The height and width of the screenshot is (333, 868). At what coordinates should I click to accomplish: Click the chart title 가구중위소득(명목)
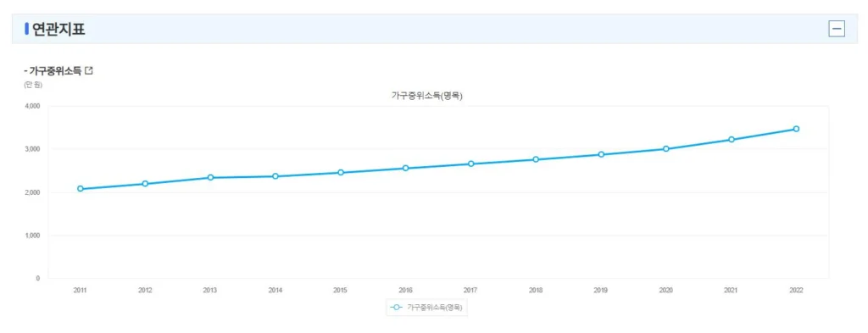(427, 96)
